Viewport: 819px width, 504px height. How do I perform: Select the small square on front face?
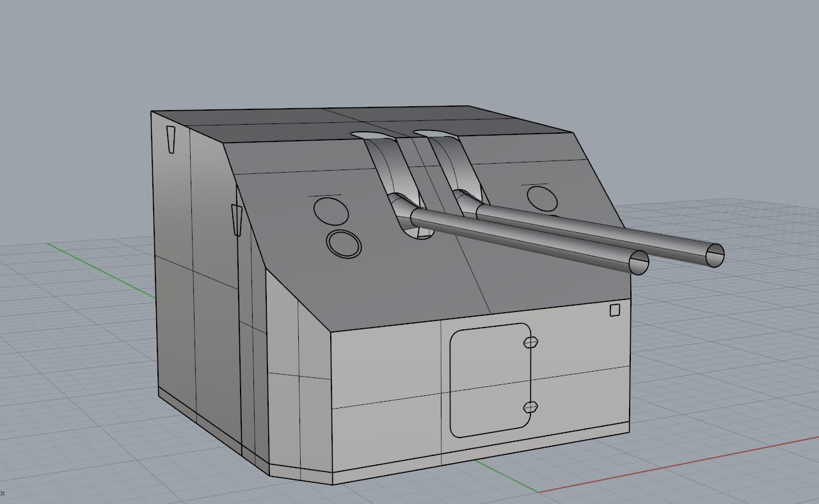[x=615, y=310]
